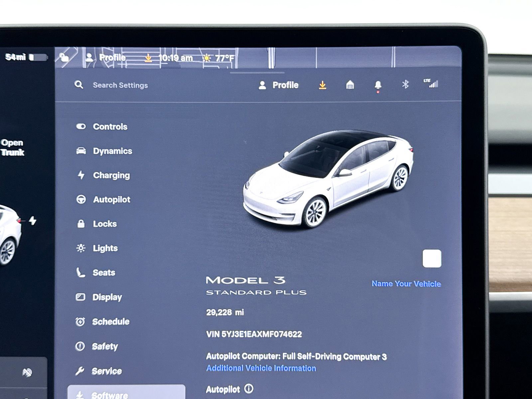The height and width of the screenshot is (399, 532).
Task: Open the HomeLink garage icon
Action: [350, 85]
